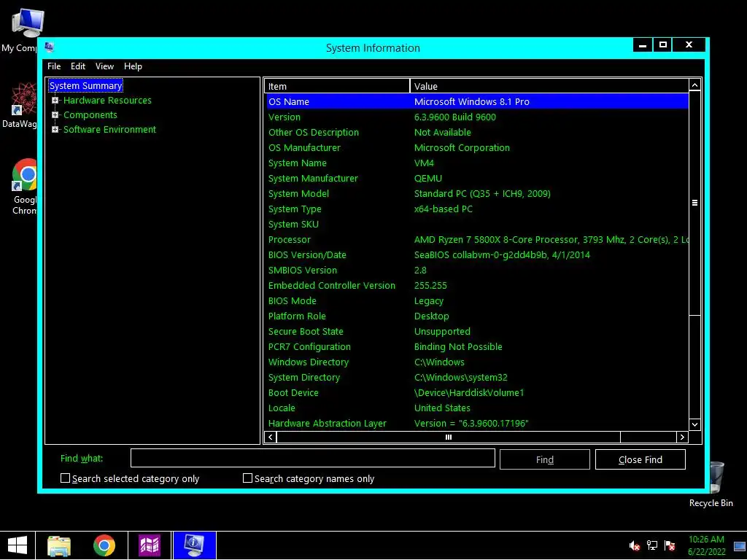Select the Embedded Controller Version row
The width and height of the screenshot is (747, 560).
(477, 286)
